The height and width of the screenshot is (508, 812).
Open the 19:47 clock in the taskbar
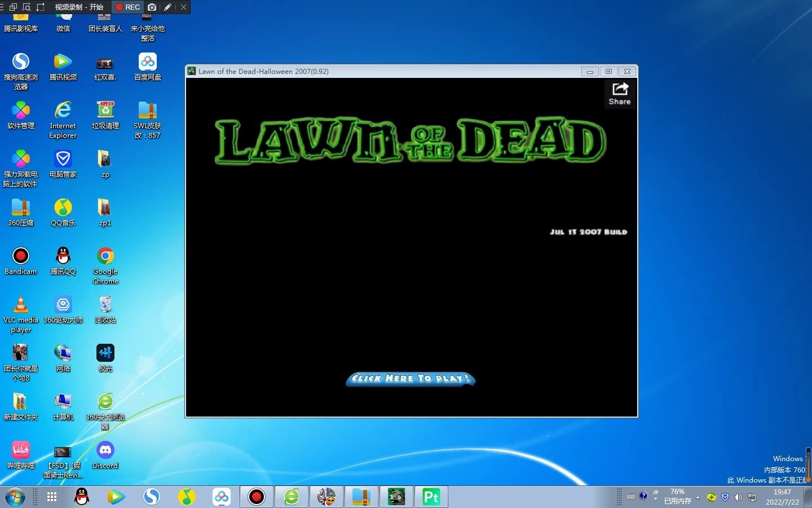(x=782, y=497)
